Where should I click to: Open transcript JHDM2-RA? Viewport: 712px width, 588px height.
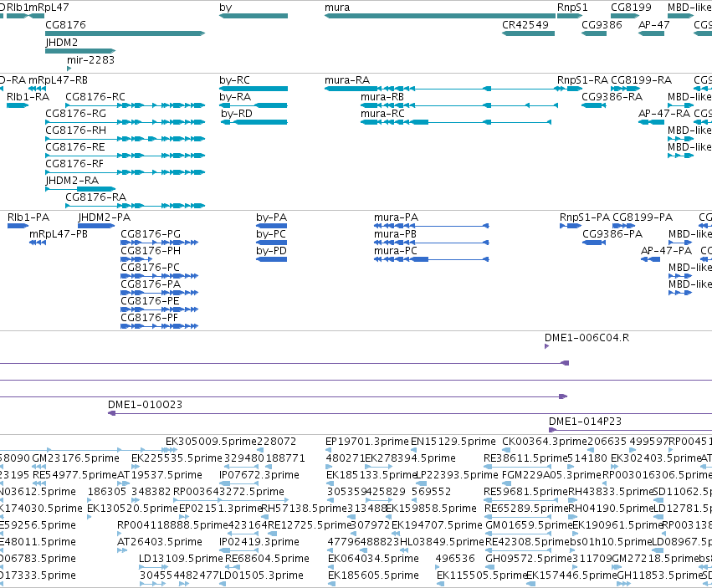72,181
